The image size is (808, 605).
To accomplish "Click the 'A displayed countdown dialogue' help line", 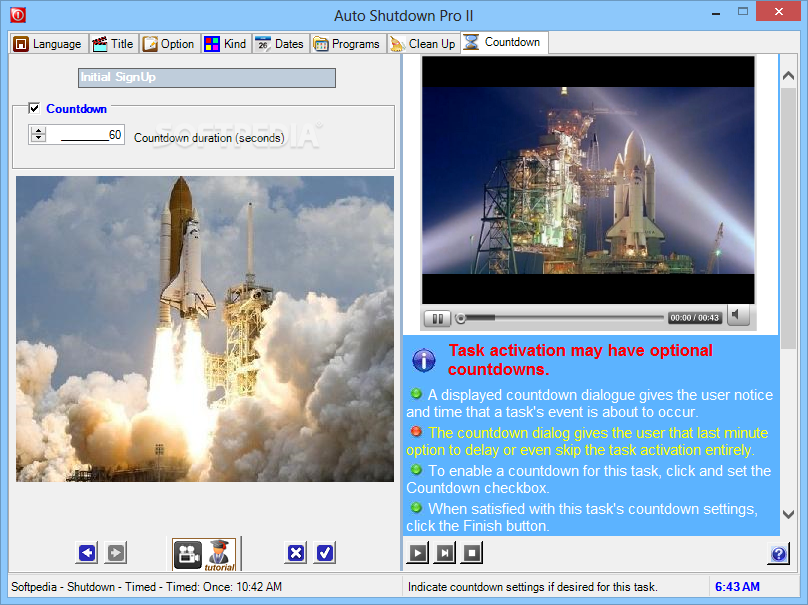I will 590,403.
